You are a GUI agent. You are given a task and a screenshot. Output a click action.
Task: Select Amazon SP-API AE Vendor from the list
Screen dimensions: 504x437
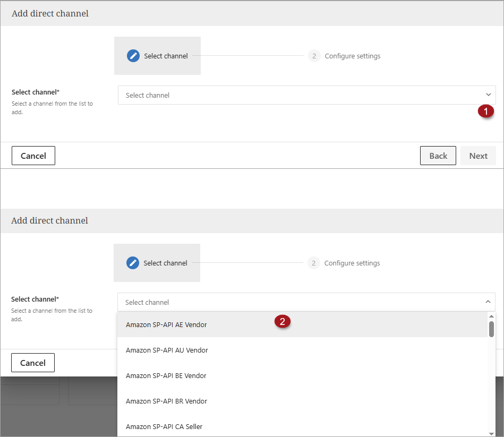[166, 324]
